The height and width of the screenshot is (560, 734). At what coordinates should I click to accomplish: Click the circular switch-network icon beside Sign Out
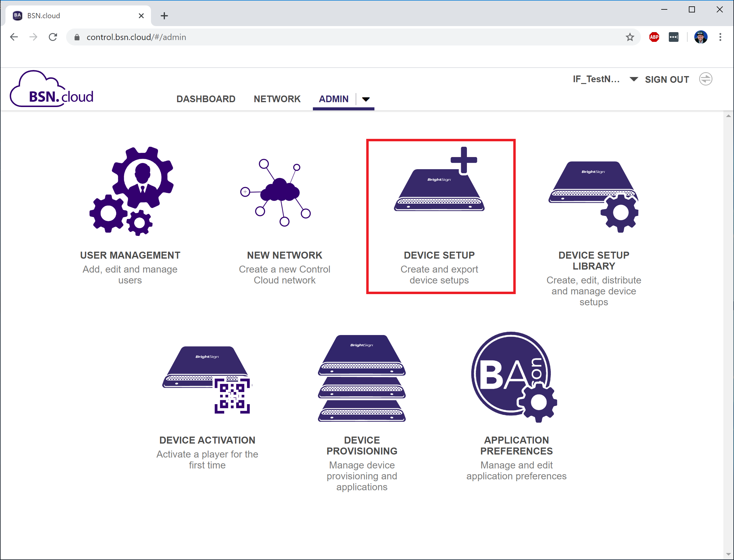click(706, 79)
